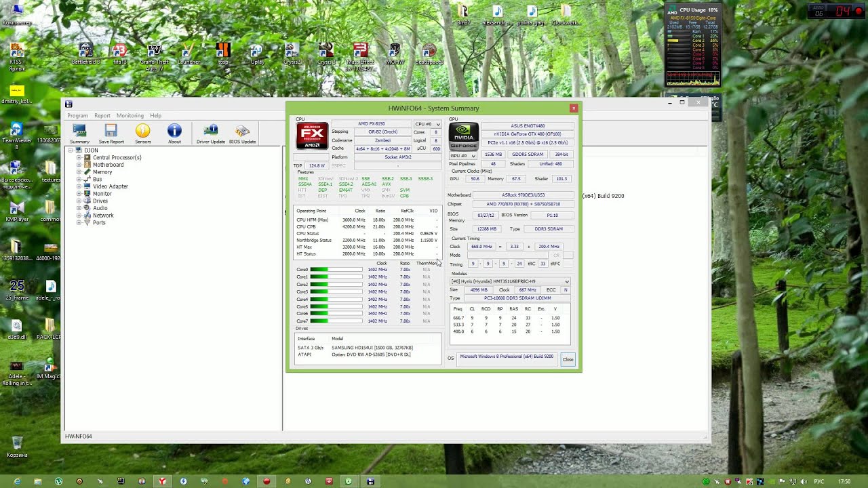Open the Monitoring menu
Screen dimensions: 868x488
130,116
